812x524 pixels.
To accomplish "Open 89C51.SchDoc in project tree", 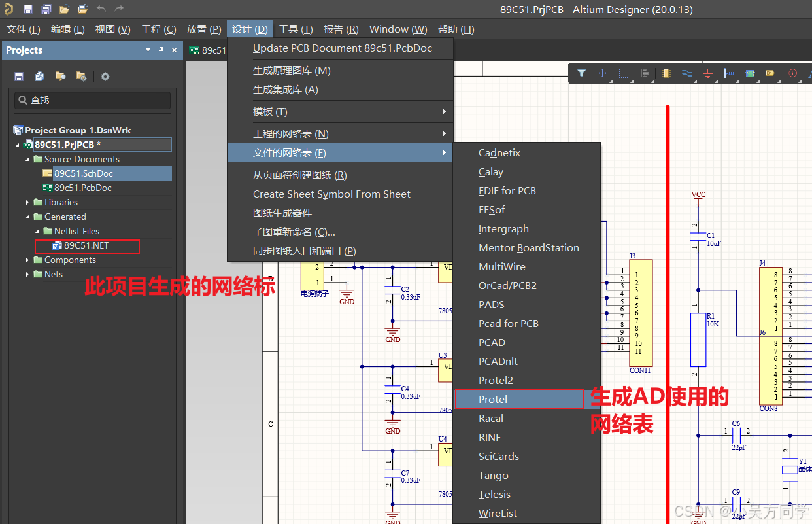I will [x=84, y=173].
